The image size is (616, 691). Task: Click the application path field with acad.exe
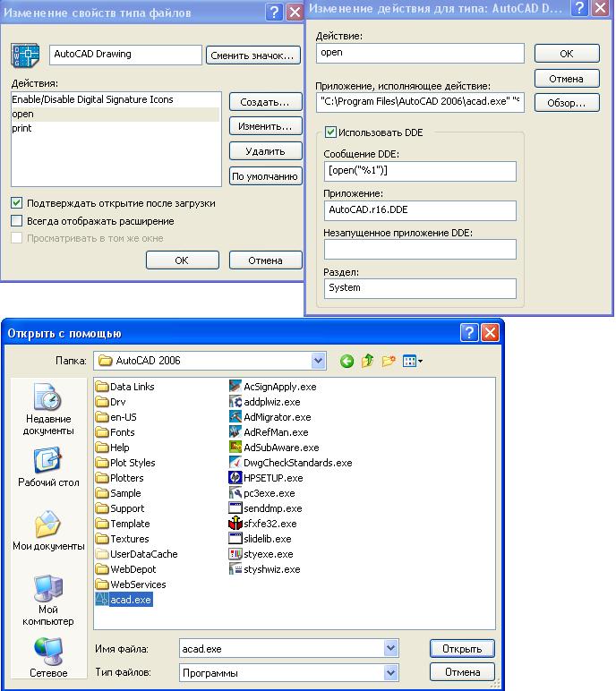click(420, 102)
